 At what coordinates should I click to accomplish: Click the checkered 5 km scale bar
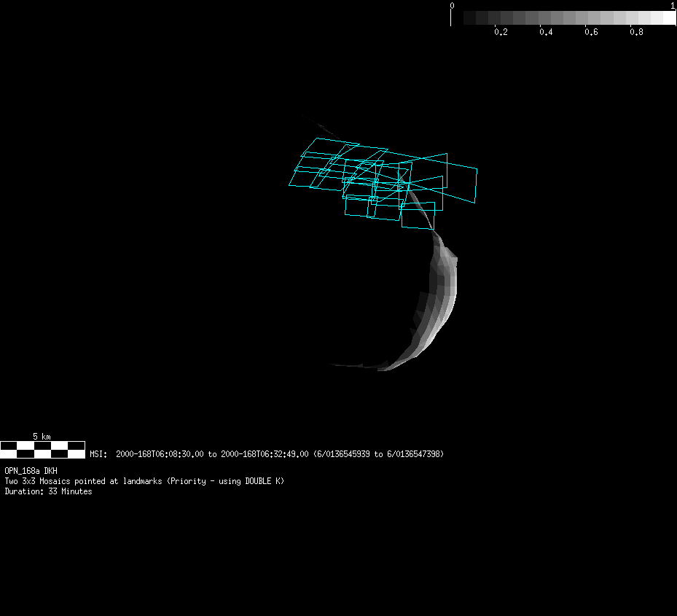pos(42,449)
